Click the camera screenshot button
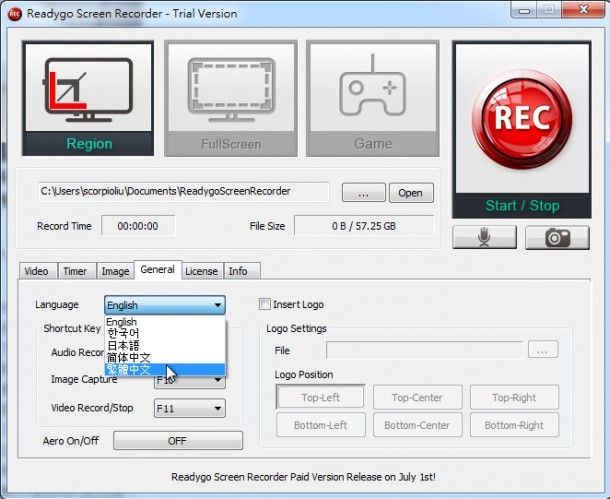 [x=557, y=237]
